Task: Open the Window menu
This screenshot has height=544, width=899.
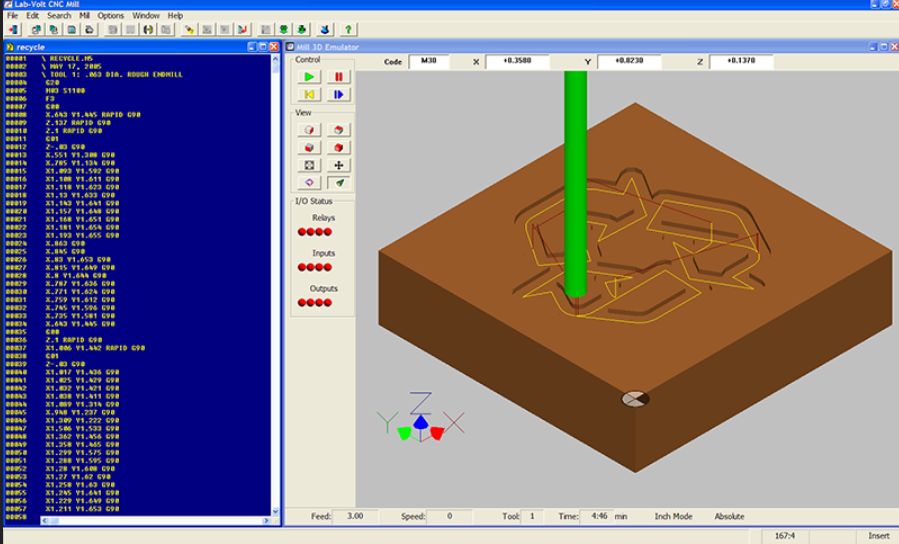Action: 146,15
